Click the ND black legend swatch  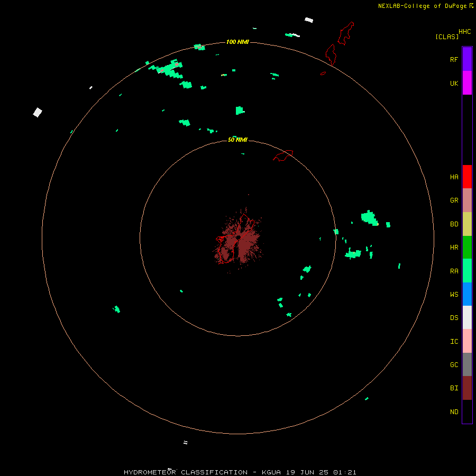(467, 411)
